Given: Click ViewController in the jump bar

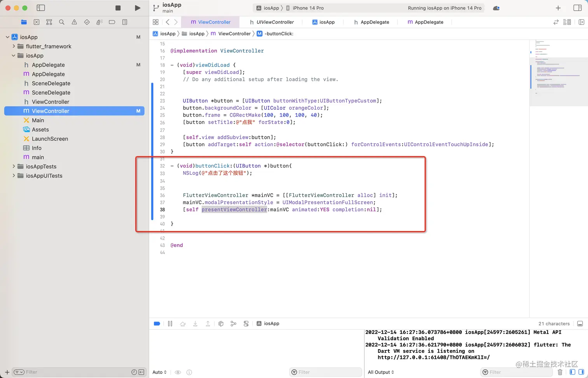Looking at the screenshot, I should pyautogui.click(x=231, y=34).
